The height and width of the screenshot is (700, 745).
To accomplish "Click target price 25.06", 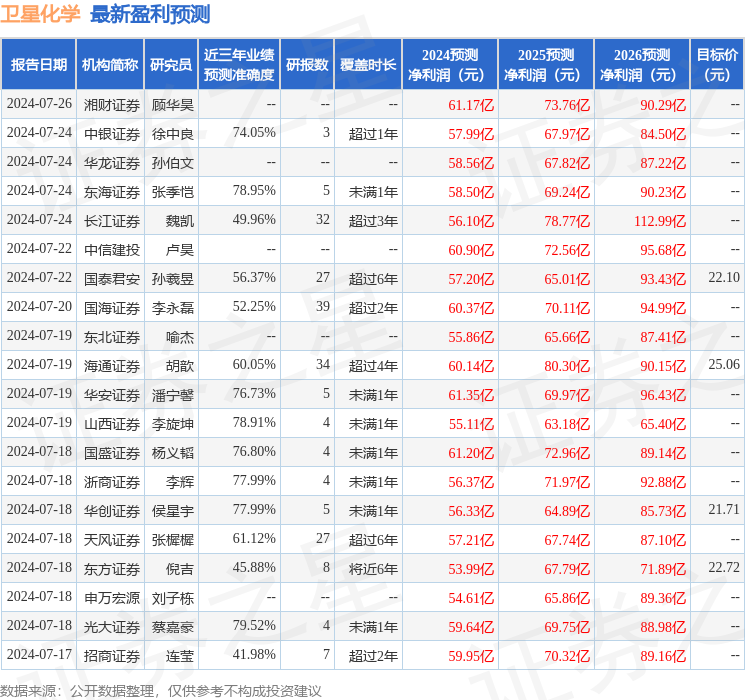I will pyautogui.click(x=724, y=364).
